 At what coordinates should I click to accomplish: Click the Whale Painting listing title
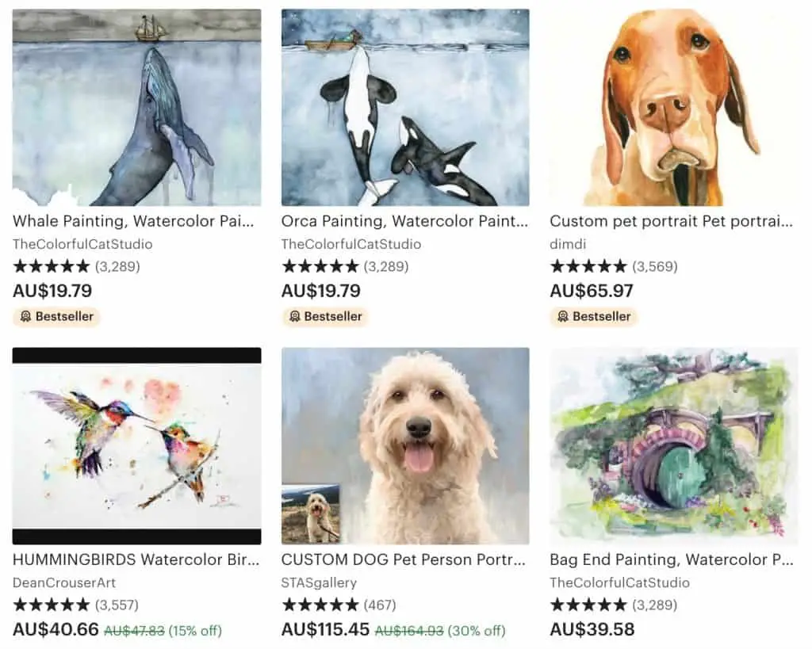click(133, 222)
